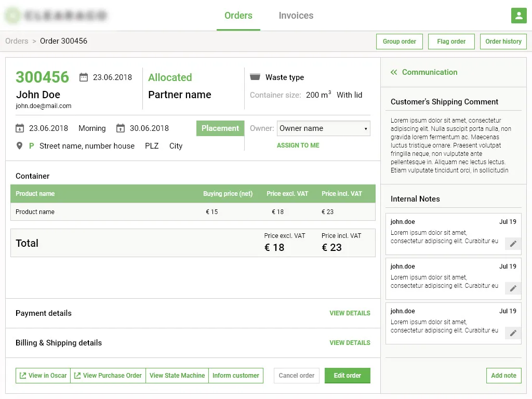Collapse the Communication panel with double chevron
This screenshot has height=399, width=532.
(394, 73)
